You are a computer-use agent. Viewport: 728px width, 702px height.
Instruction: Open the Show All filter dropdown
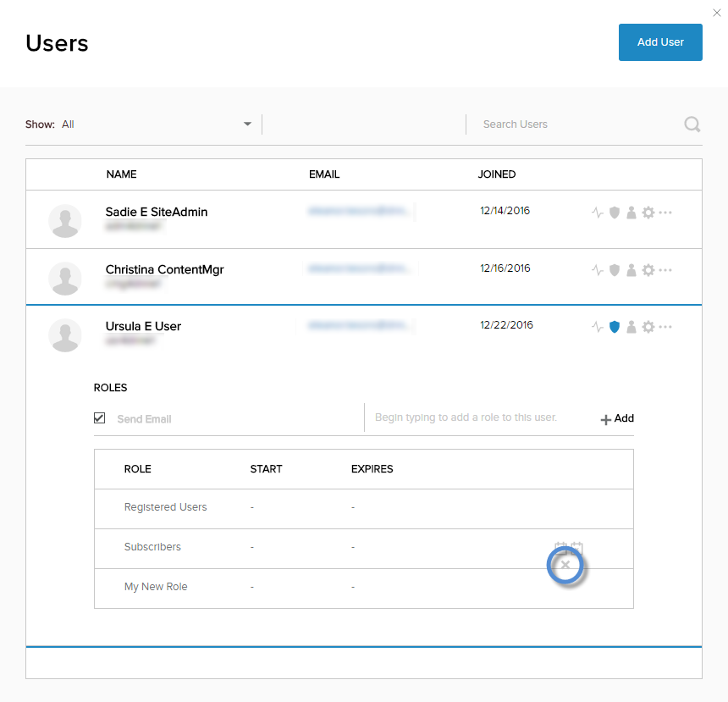[x=138, y=124]
